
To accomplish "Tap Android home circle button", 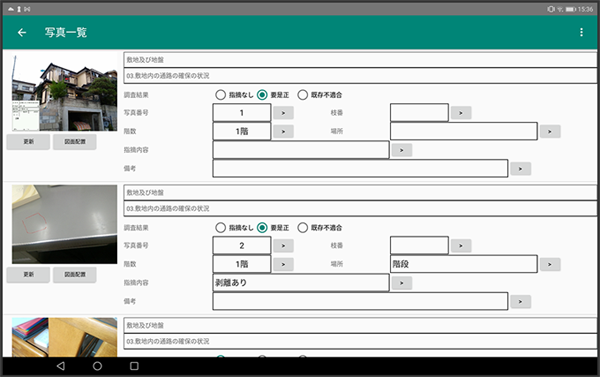I will 97,366.
